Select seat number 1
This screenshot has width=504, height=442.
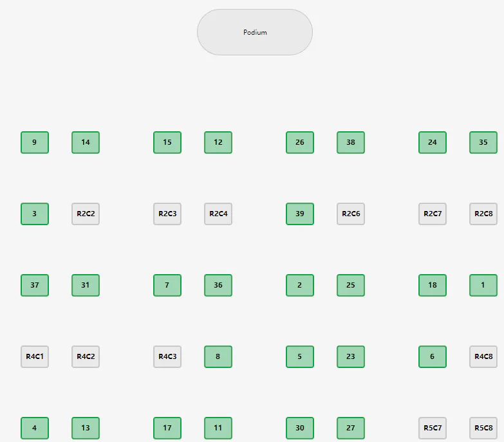[483, 285]
